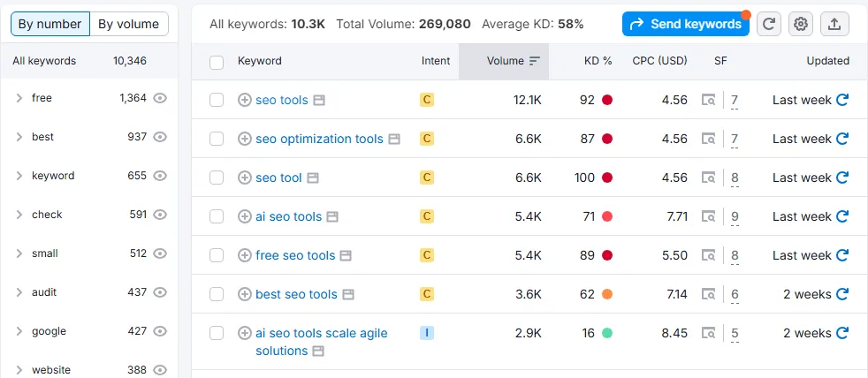Open SERP page icon beside 'free seo tools'
This screenshot has height=378, width=868.
click(x=346, y=255)
